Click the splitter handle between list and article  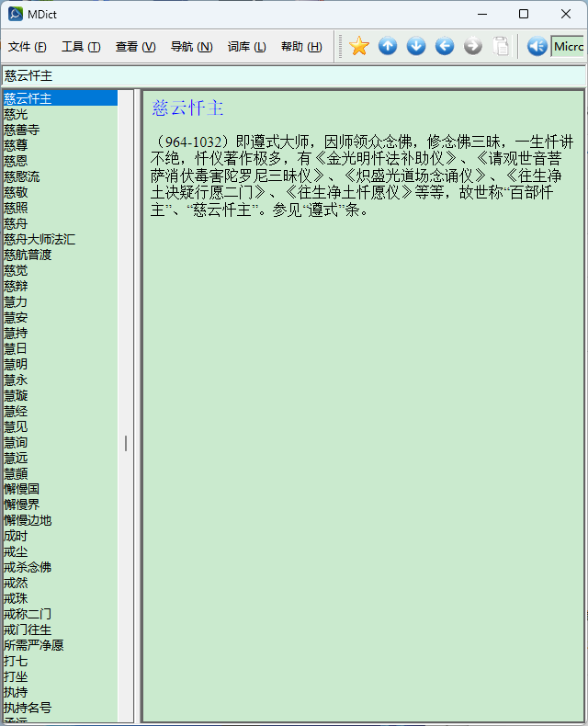pyautogui.click(x=126, y=443)
